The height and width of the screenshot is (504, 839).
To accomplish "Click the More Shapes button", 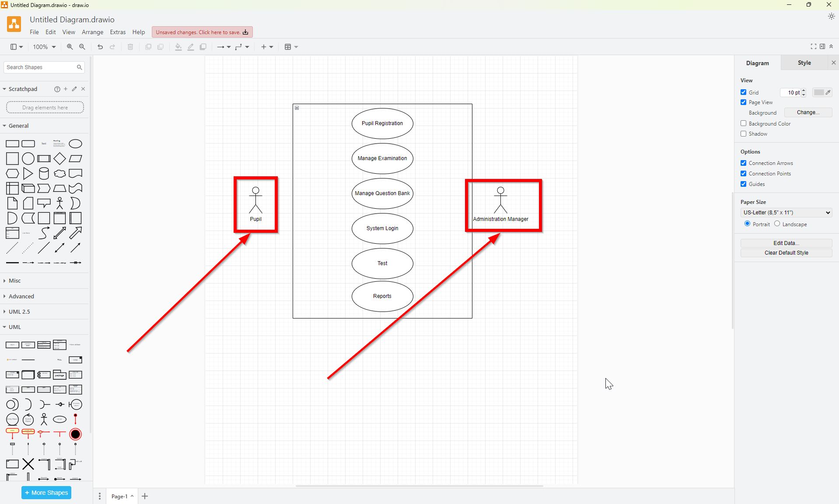I will pyautogui.click(x=46, y=493).
